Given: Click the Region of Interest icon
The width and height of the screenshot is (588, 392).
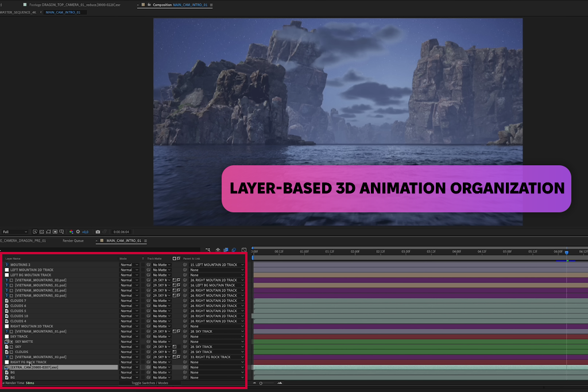Looking at the screenshot, I should pyautogui.click(x=55, y=232).
